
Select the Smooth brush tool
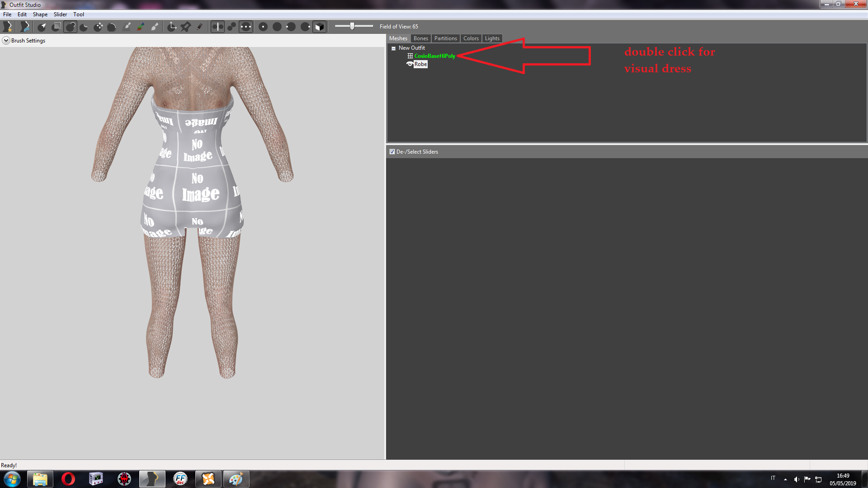point(112,27)
